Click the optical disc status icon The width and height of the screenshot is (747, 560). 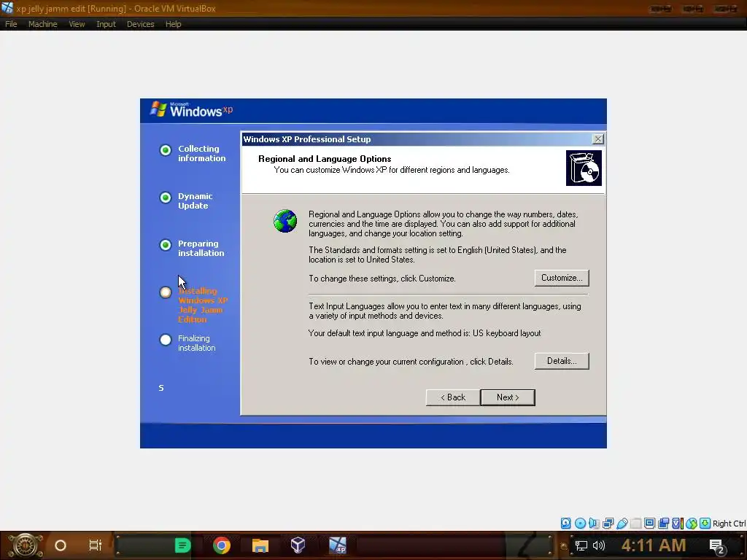[580, 524]
